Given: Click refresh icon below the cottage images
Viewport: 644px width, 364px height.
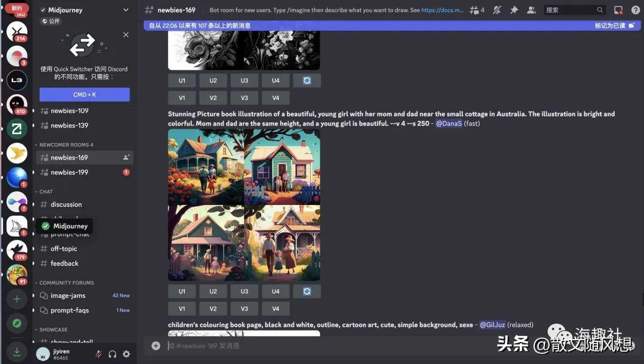Looking at the screenshot, I should [307, 291].
